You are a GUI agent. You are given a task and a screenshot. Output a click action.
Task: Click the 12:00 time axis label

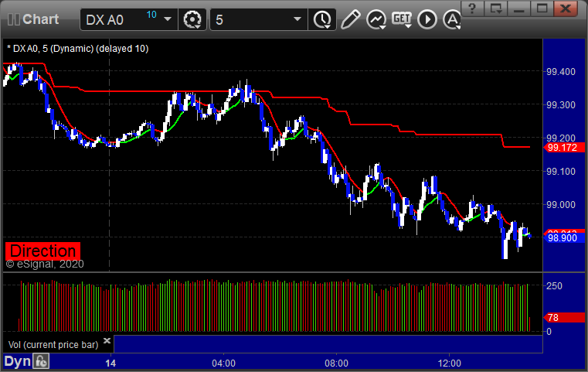[449, 363]
